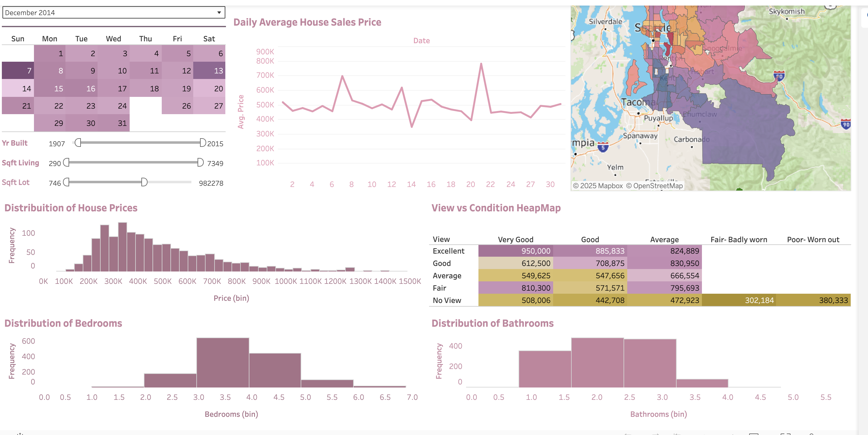
Task: Click the heatmap cell showing 824,889
Action: tap(665, 251)
